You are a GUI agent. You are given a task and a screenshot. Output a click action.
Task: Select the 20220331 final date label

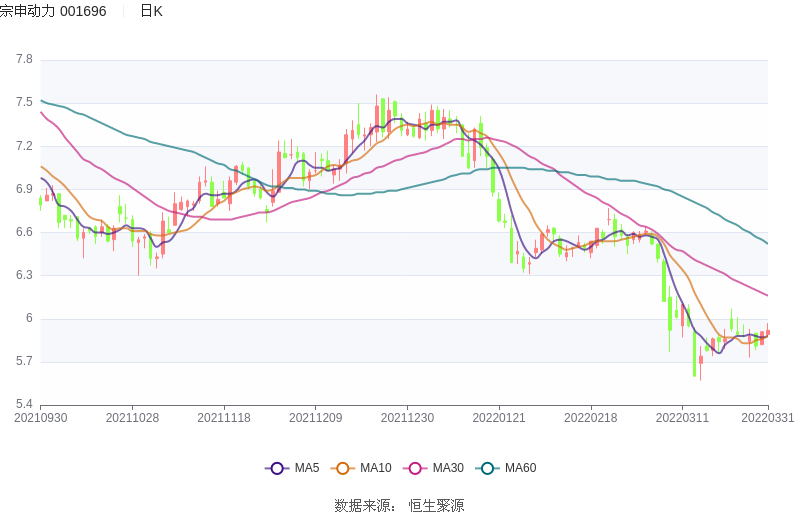(768, 418)
